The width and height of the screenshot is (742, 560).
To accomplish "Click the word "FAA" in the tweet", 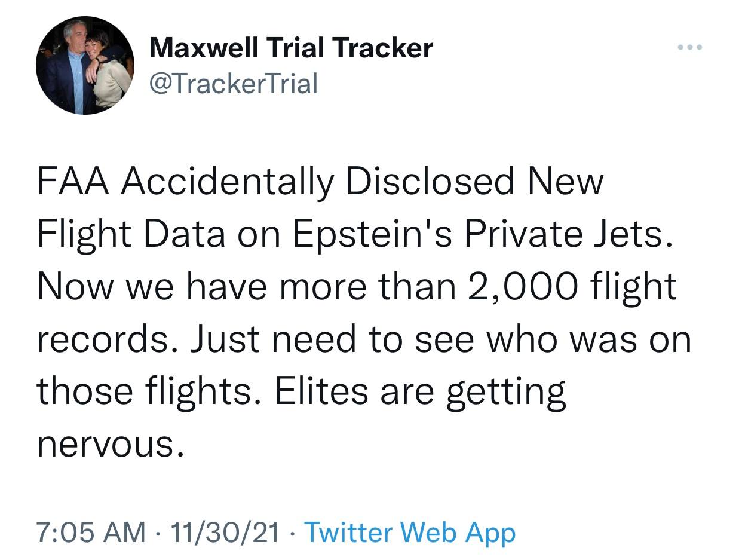I will (x=74, y=182).
